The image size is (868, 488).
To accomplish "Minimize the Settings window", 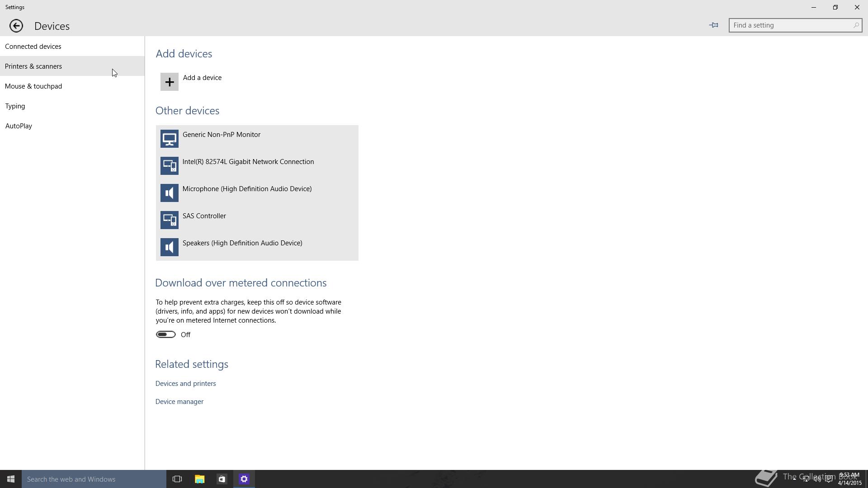I will [814, 7].
